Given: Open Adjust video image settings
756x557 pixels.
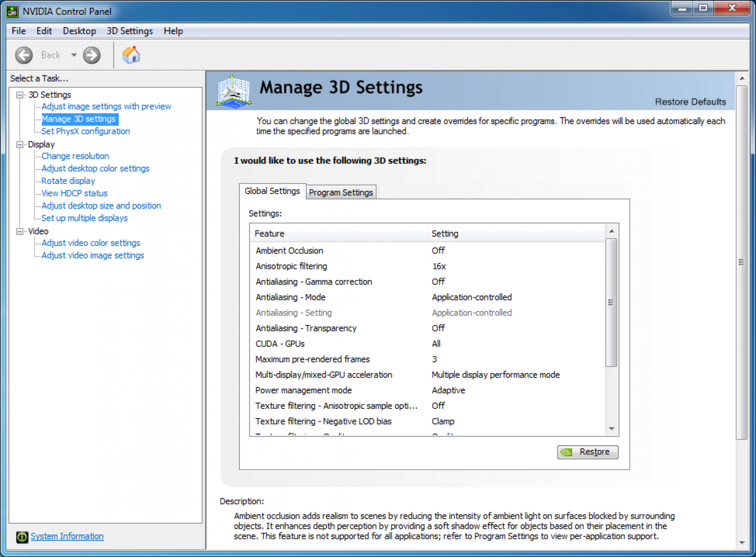Looking at the screenshot, I should point(93,255).
